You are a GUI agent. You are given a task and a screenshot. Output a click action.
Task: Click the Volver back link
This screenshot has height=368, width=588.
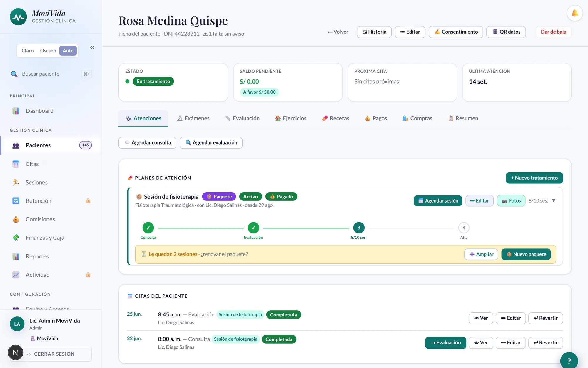338,32
